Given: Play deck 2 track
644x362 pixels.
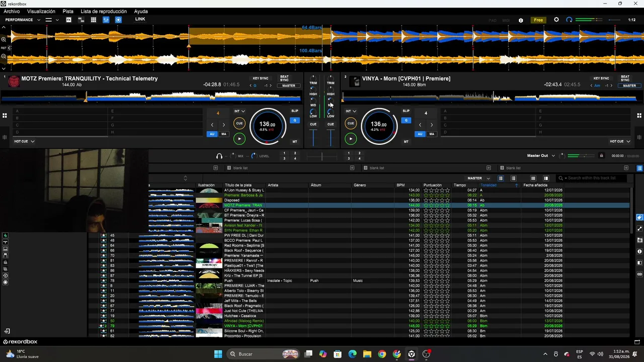Looking at the screenshot, I should point(351,139).
